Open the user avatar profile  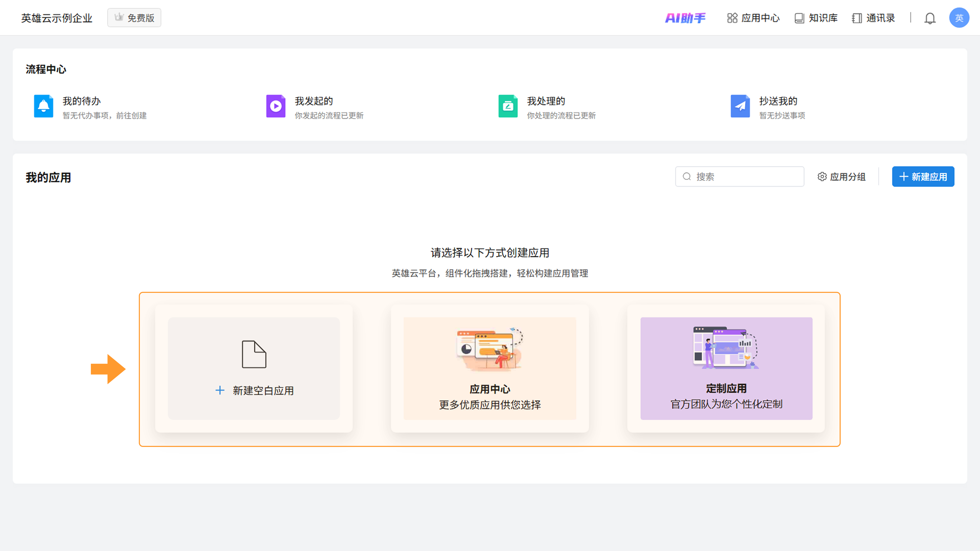click(959, 18)
